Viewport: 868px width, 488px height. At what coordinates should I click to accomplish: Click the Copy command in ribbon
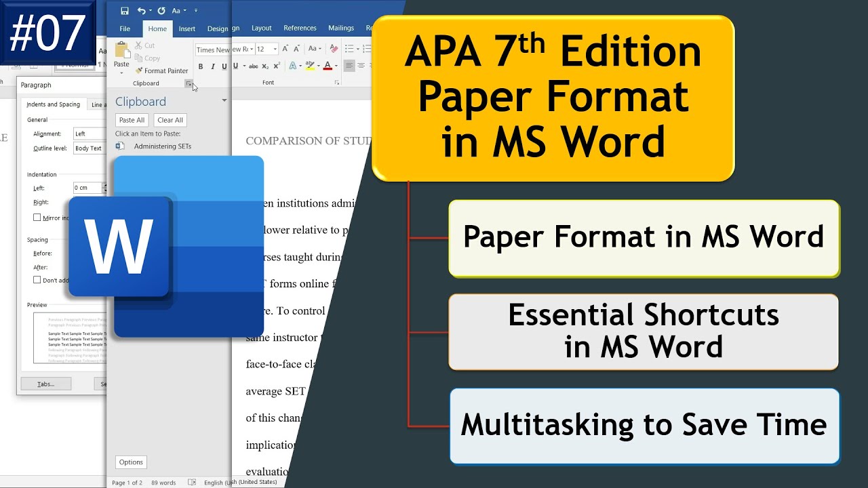coord(147,58)
